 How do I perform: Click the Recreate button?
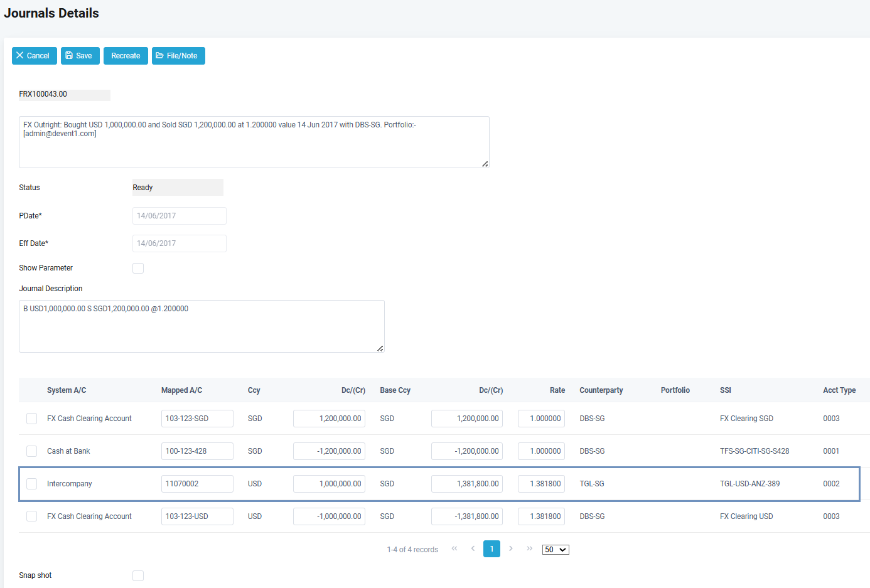126,56
